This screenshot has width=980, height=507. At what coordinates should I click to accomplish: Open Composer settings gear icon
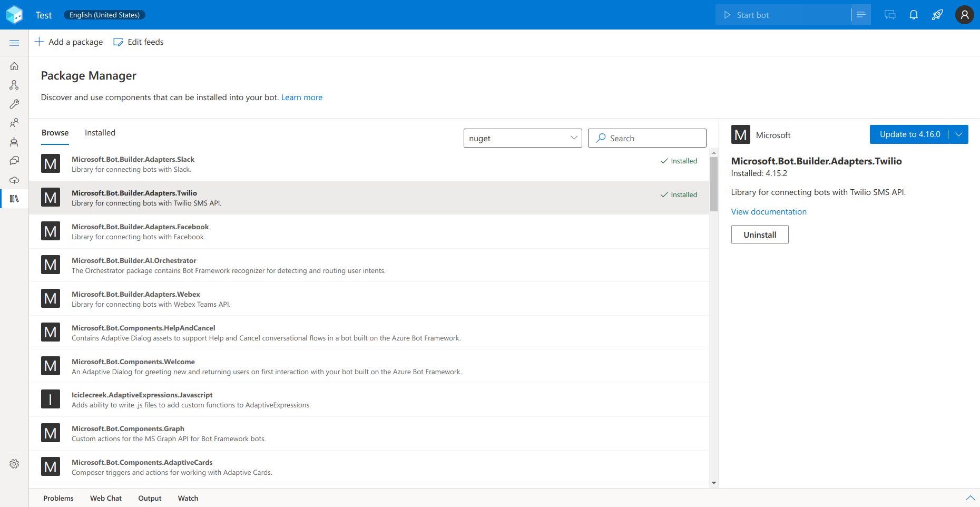(14, 464)
